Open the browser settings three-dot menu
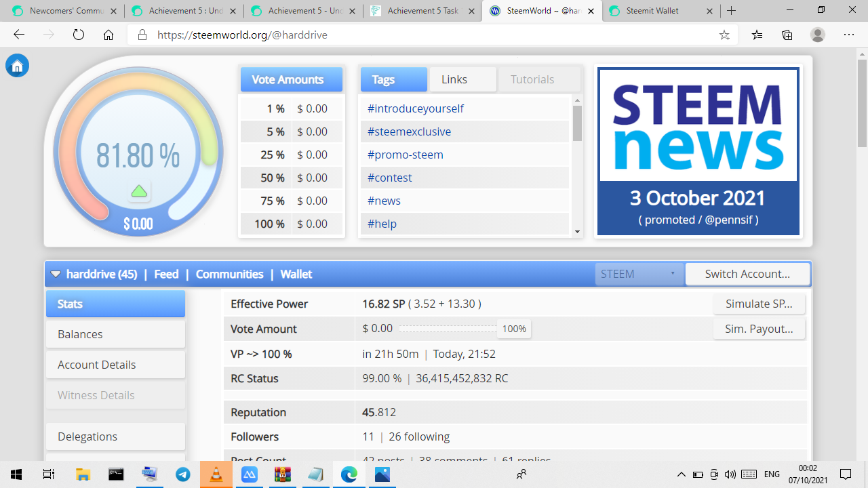This screenshot has width=868, height=488. (x=848, y=35)
